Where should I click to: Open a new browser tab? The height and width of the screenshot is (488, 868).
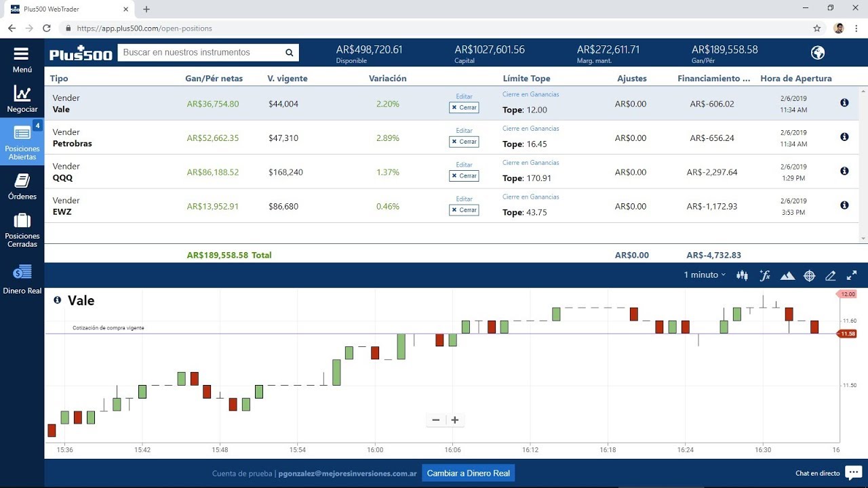point(146,9)
